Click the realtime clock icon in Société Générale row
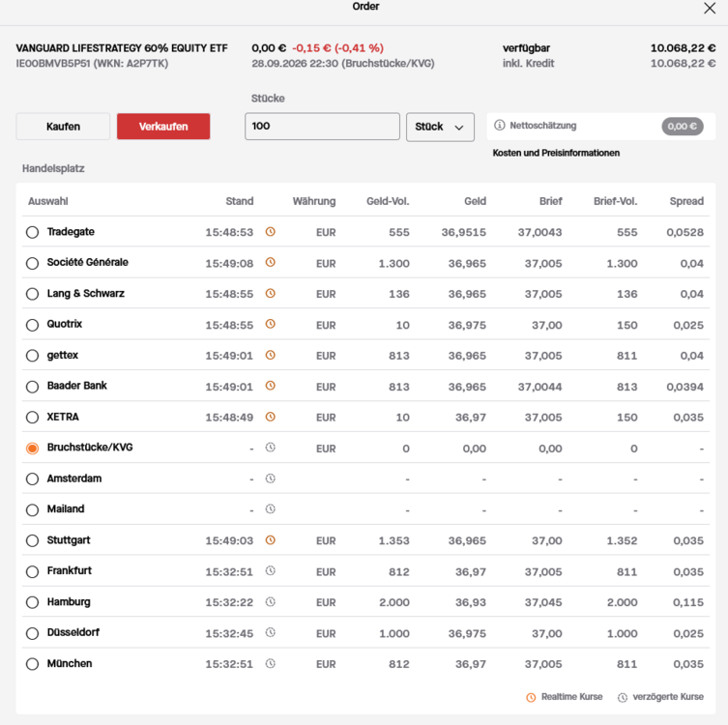The width and height of the screenshot is (728, 725). (x=270, y=262)
